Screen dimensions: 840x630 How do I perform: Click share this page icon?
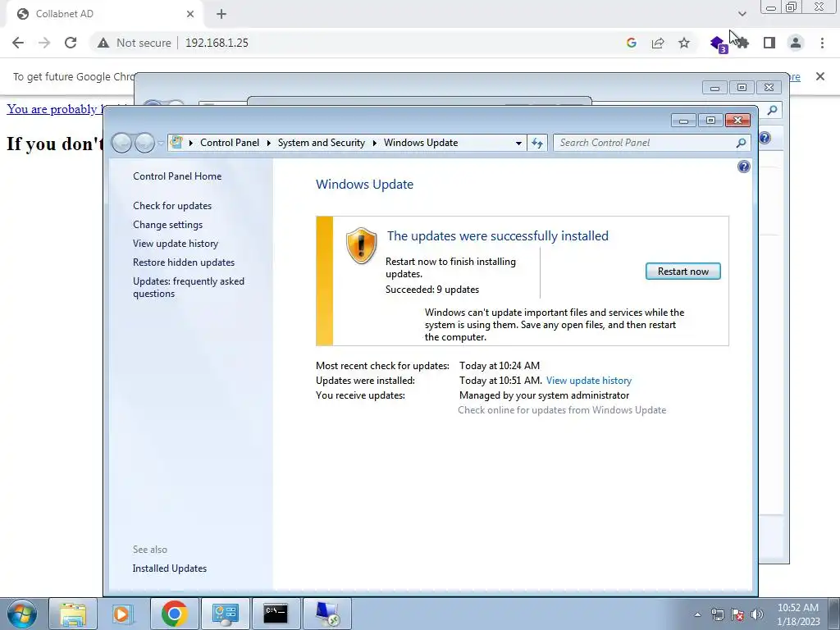[657, 43]
